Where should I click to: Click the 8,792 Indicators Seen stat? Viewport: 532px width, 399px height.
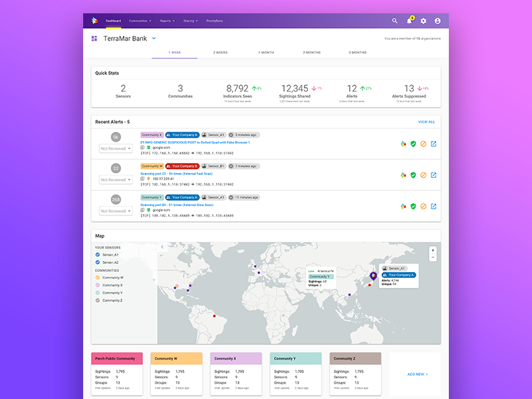(237, 88)
